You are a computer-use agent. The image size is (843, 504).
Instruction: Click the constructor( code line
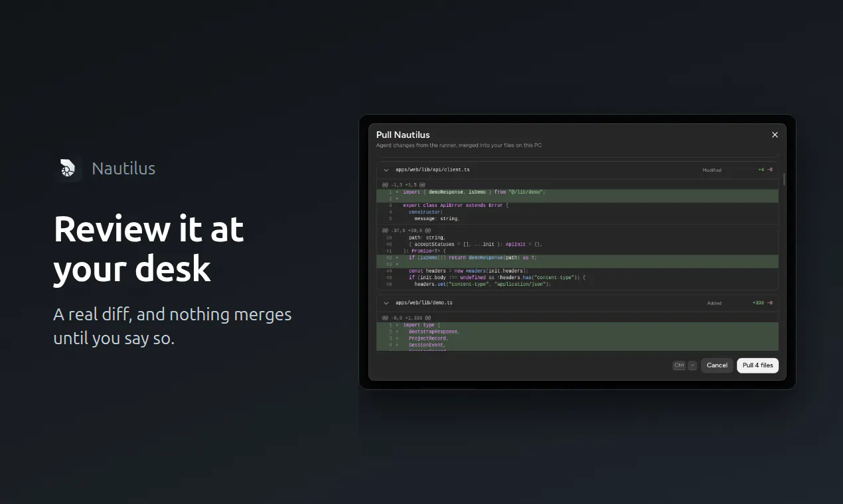pyautogui.click(x=577, y=212)
